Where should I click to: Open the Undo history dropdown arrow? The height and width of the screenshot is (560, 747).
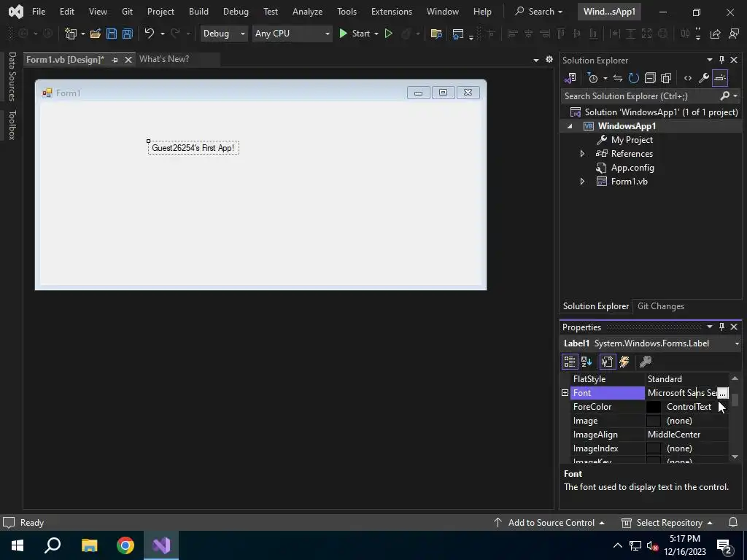[163, 34]
